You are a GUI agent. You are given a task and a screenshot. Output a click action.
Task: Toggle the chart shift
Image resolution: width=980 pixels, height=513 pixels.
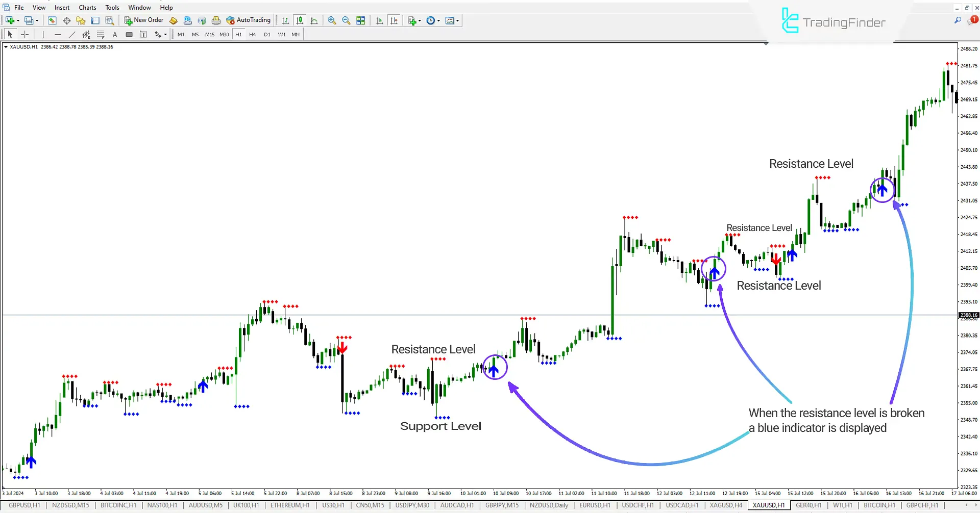[x=394, y=20]
